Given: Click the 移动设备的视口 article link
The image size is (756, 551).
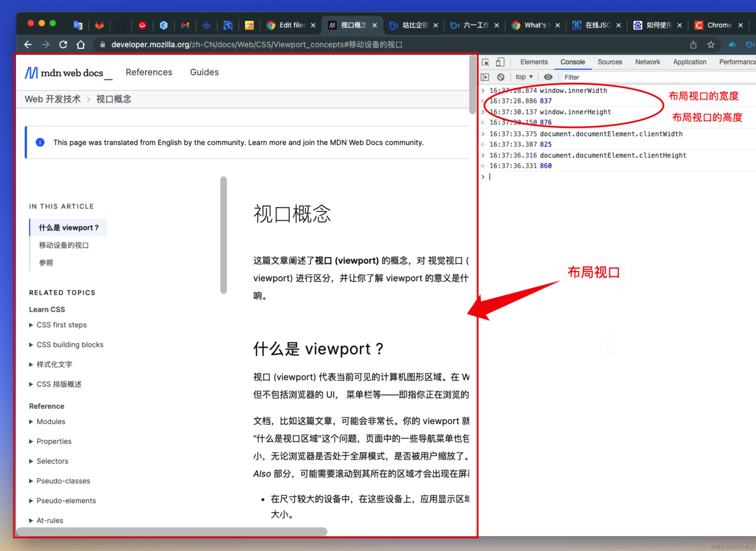Looking at the screenshot, I should pyautogui.click(x=64, y=245).
